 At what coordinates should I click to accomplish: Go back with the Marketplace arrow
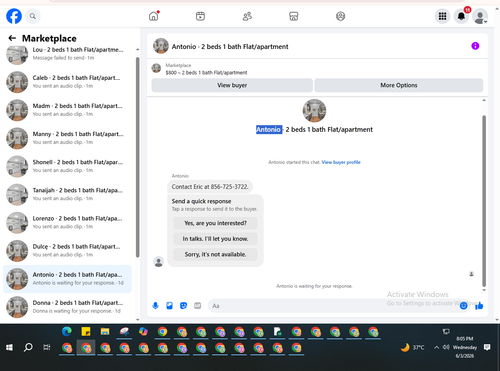pos(12,38)
